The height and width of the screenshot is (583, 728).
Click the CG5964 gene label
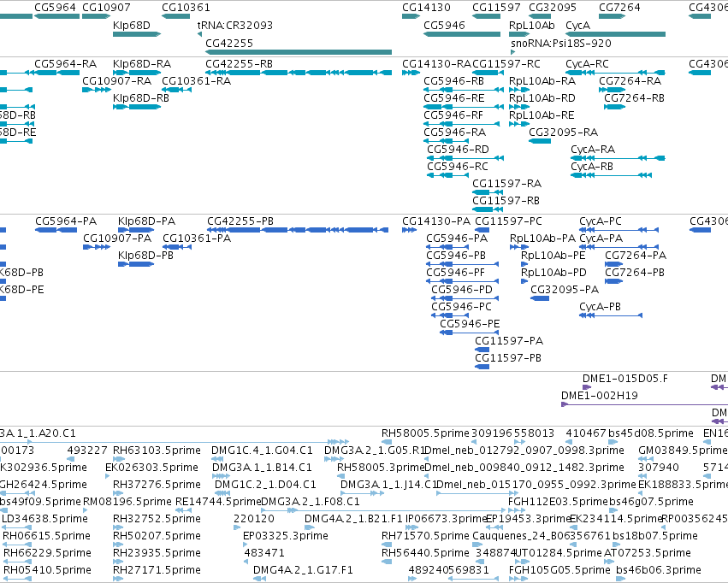tap(56, 8)
